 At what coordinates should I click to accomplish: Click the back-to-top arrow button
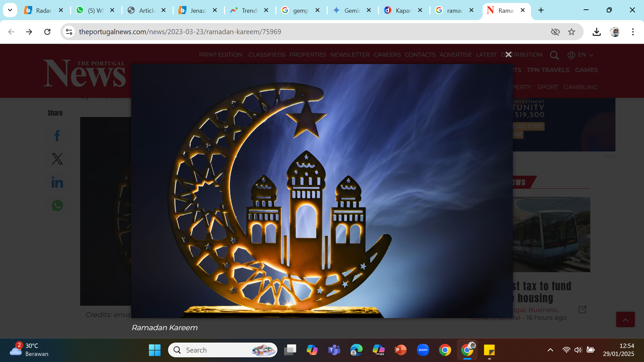click(x=625, y=319)
